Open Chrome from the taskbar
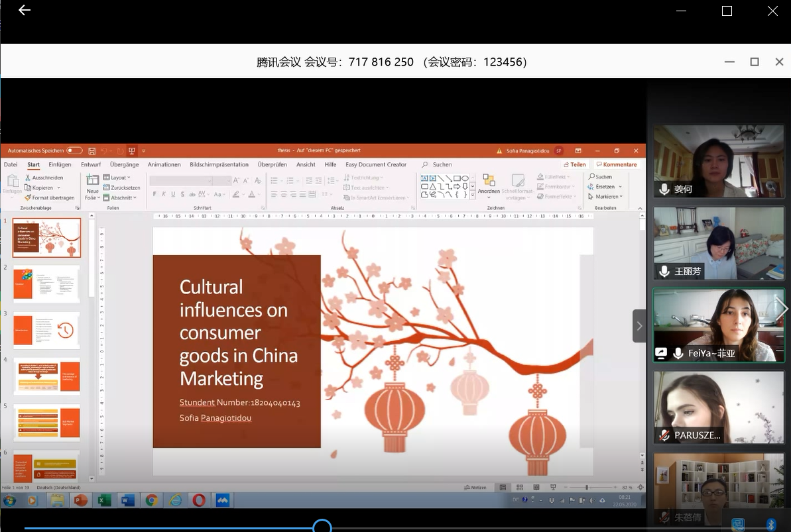Image resolution: width=791 pixels, height=532 pixels. [x=151, y=501]
